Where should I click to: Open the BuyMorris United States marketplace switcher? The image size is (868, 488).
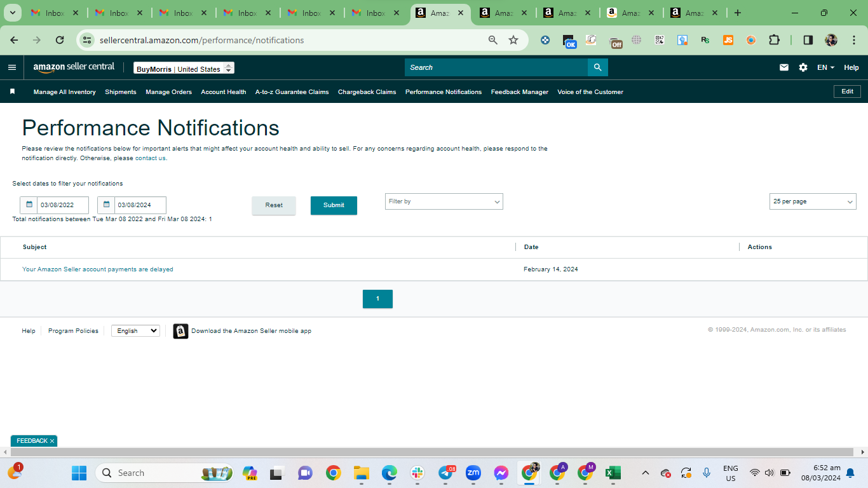click(184, 69)
